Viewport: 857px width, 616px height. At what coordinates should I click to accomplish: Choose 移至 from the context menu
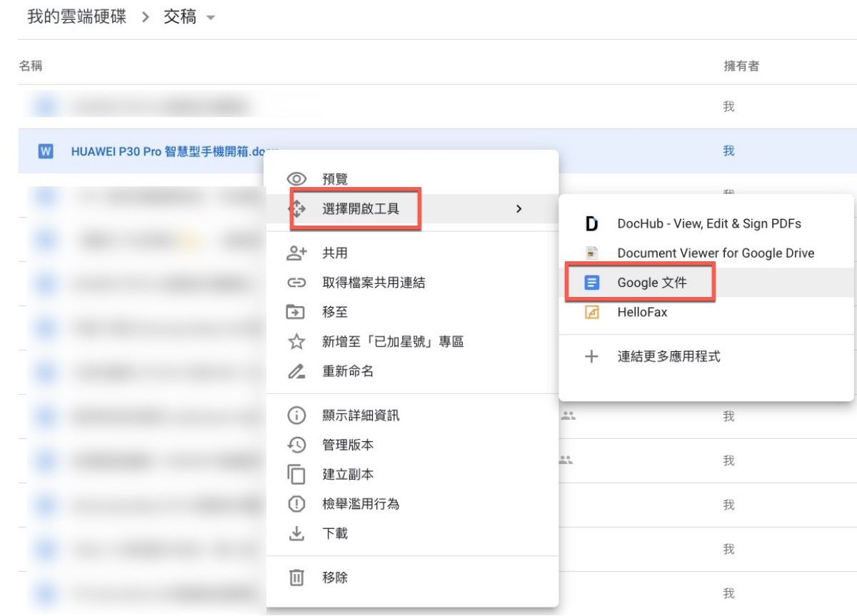pos(412,312)
